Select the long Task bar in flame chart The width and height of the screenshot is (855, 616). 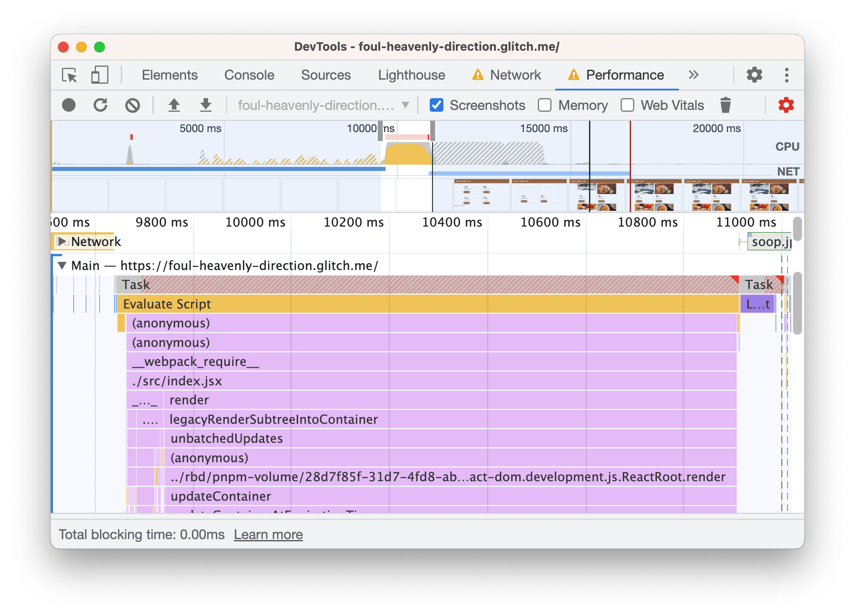point(427,285)
